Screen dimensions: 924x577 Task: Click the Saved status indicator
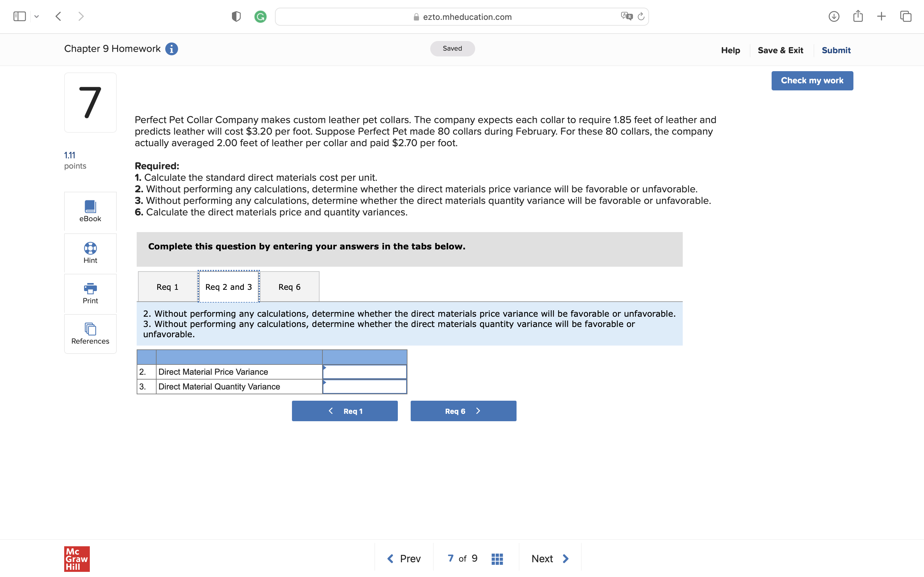[x=452, y=48]
